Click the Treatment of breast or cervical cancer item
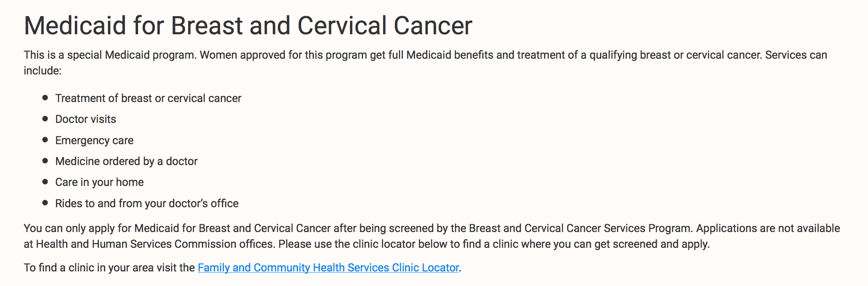The image size is (868, 286). [x=148, y=98]
